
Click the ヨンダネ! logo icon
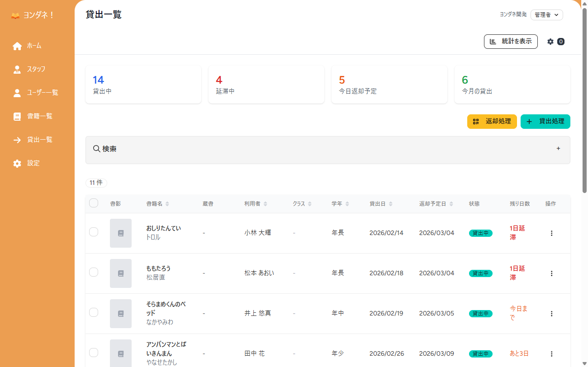pos(15,15)
